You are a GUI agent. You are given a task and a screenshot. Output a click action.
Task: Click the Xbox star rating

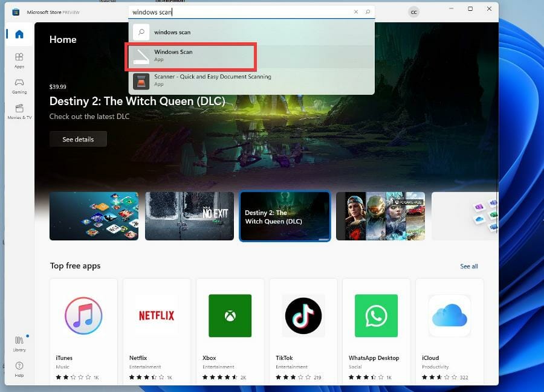click(220, 377)
